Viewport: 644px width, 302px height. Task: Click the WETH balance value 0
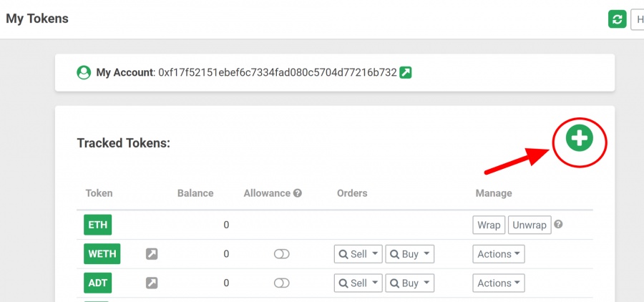(226, 254)
